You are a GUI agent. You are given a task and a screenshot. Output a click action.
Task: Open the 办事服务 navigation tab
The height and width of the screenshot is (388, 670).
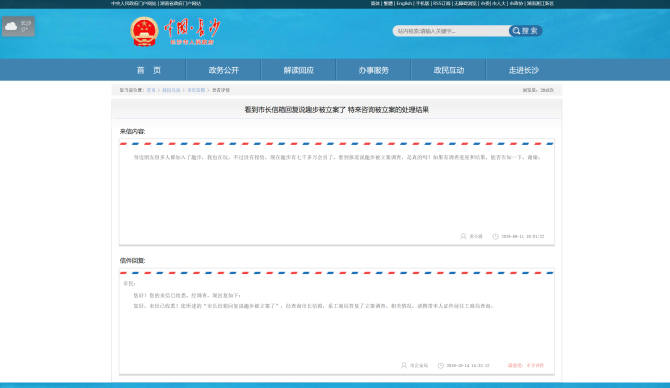click(x=373, y=70)
